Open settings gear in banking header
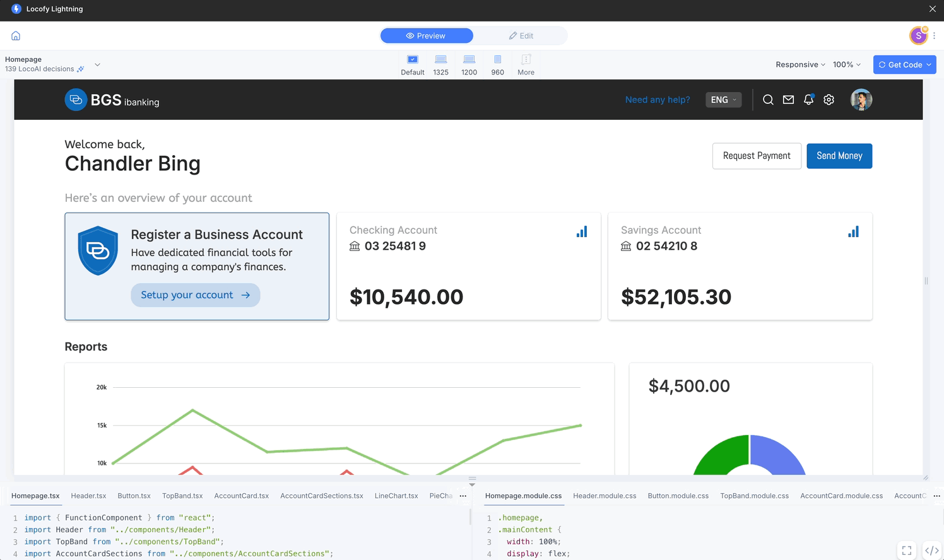The height and width of the screenshot is (560, 944). click(x=829, y=100)
